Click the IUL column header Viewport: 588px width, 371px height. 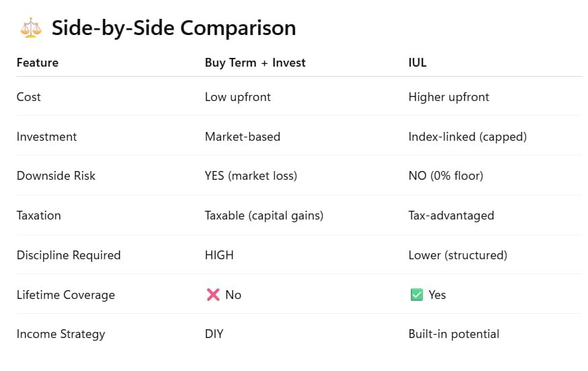(418, 63)
